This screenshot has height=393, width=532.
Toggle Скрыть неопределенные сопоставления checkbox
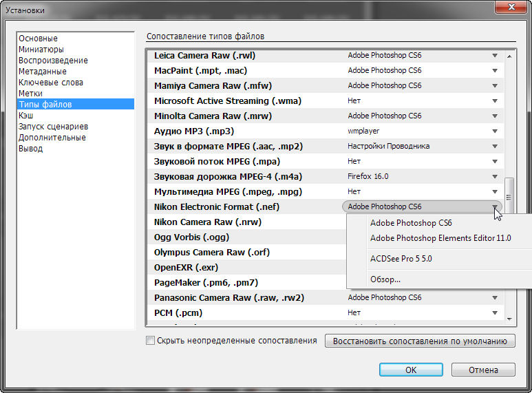pos(150,341)
